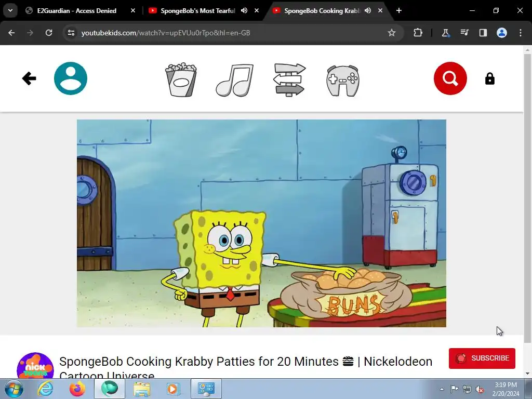Open Windows Explorer folder in taskbar

[x=141, y=389]
